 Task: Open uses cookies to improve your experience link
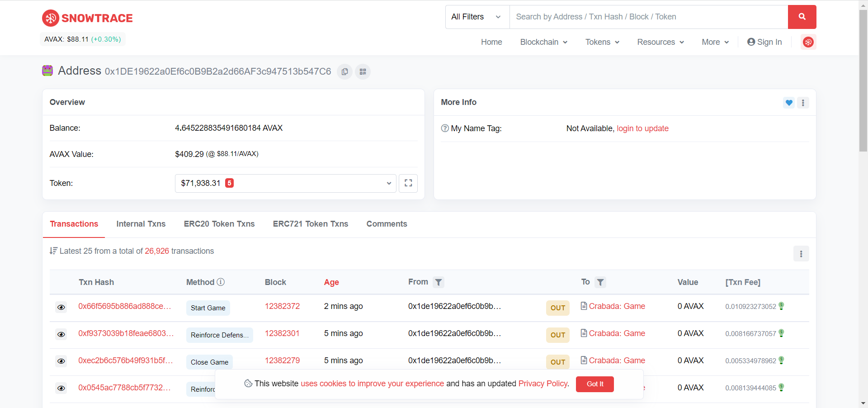point(373,384)
